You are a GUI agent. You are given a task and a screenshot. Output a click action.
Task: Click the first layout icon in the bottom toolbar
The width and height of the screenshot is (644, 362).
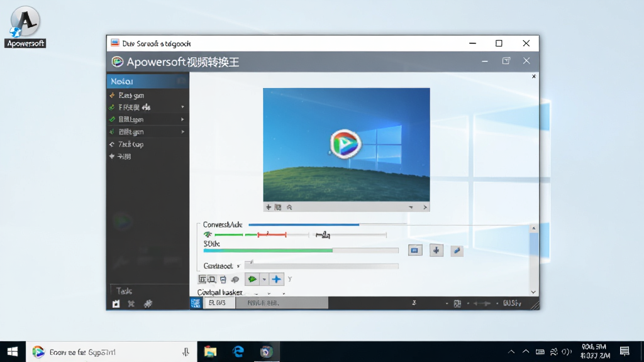(x=202, y=280)
